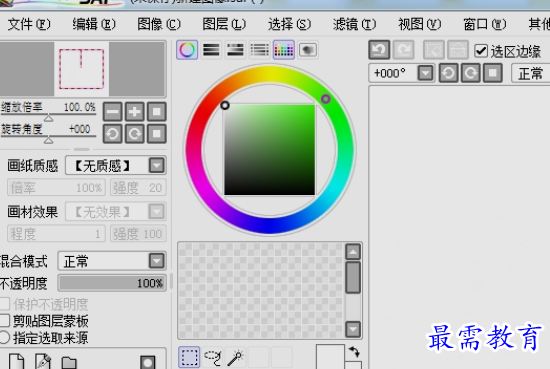Create a new layer
Viewport: 550px width, 369px height.
(x=16, y=361)
